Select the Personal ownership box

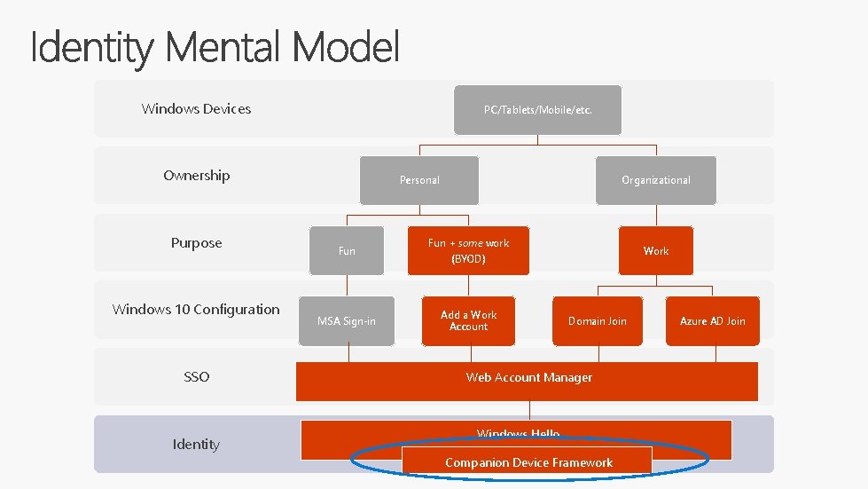(x=419, y=180)
